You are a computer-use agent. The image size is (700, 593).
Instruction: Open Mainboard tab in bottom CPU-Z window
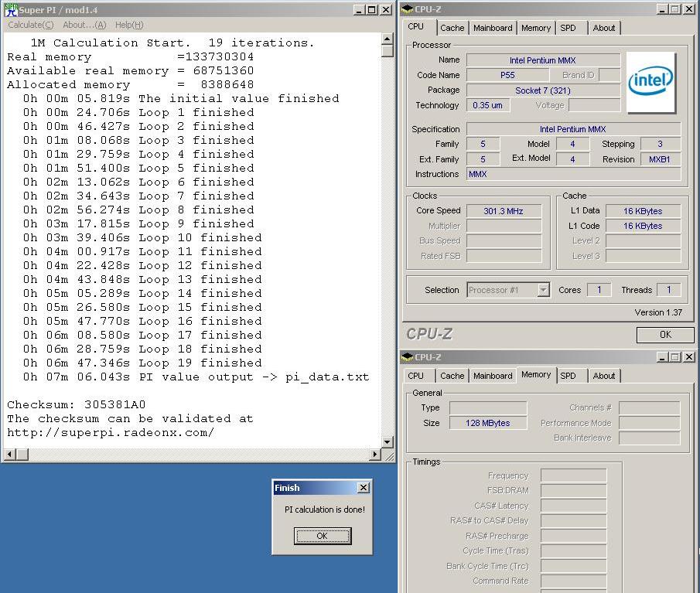point(493,376)
